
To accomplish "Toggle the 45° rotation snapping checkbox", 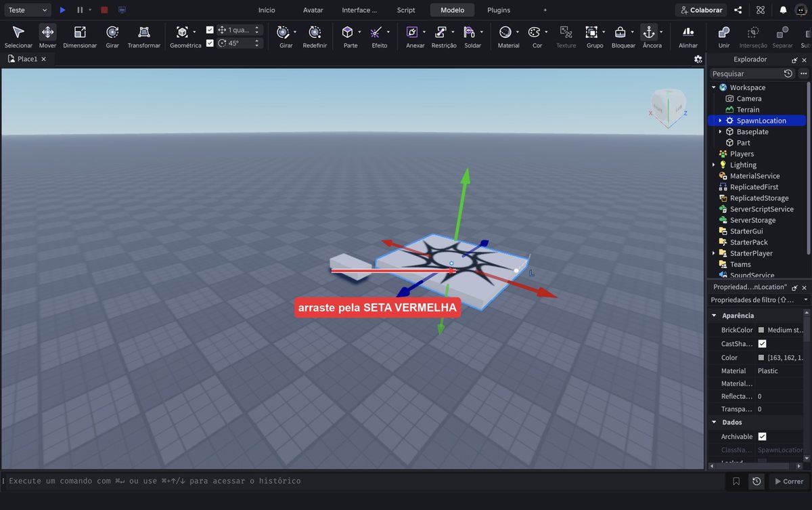I will coord(210,43).
